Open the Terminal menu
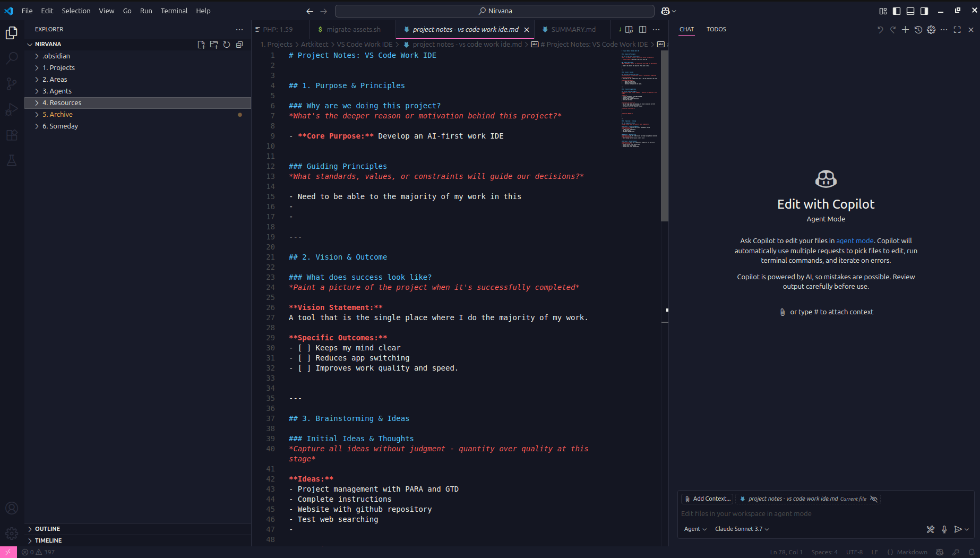This screenshot has height=558, width=980. coord(174,11)
